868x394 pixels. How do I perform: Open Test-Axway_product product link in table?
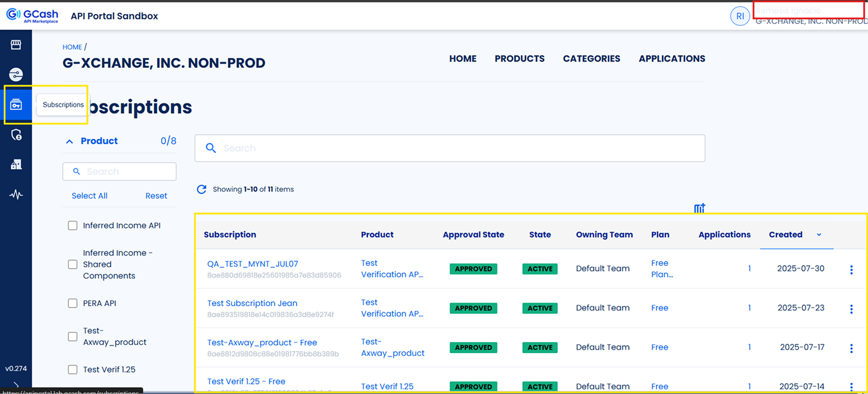(393, 348)
